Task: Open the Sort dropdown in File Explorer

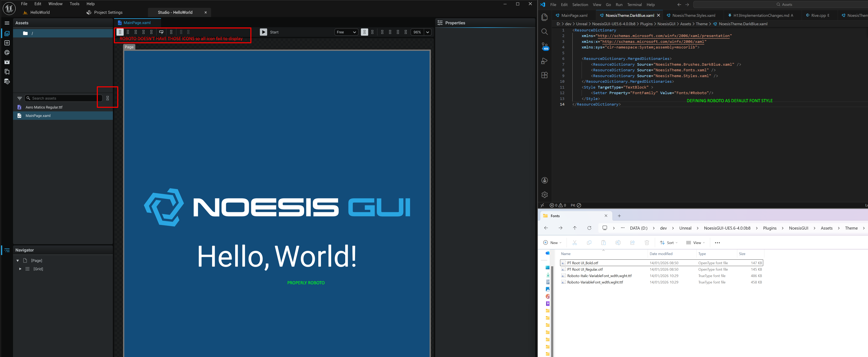Action: 669,242
